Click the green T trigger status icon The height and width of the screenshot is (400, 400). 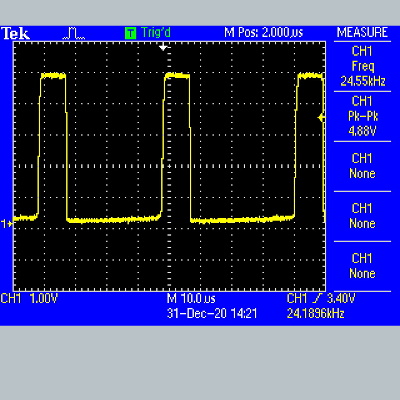pos(130,33)
